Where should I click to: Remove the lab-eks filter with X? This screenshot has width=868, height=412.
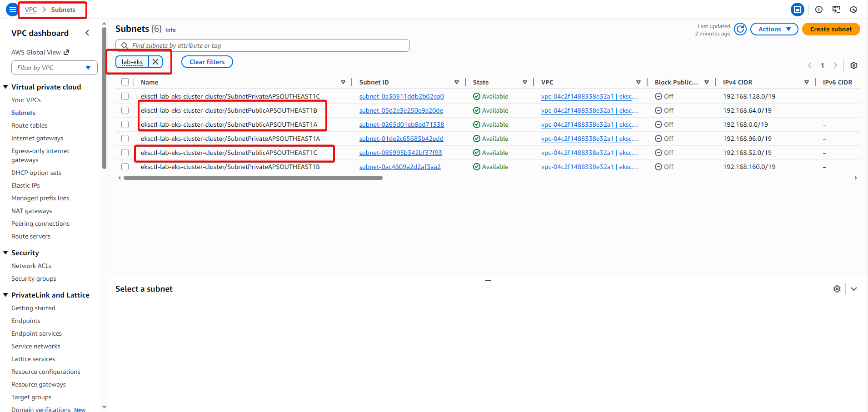click(155, 62)
